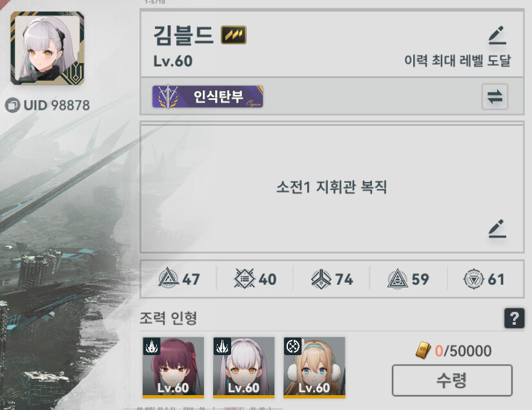Image resolution: width=532 pixels, height=410 pixels.
Task: Click the gold rank badge beside 김블드
Action: click(x=234, y=36)
